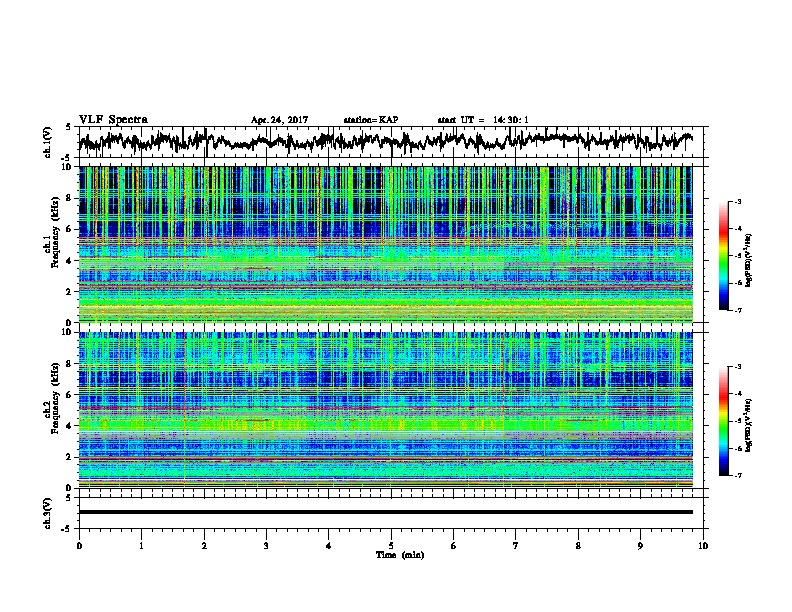The height and width of the screenshot is (612, 792).
Task: Click the '-7' tick on ch.1 colorbar
Action: pos(737,310)
